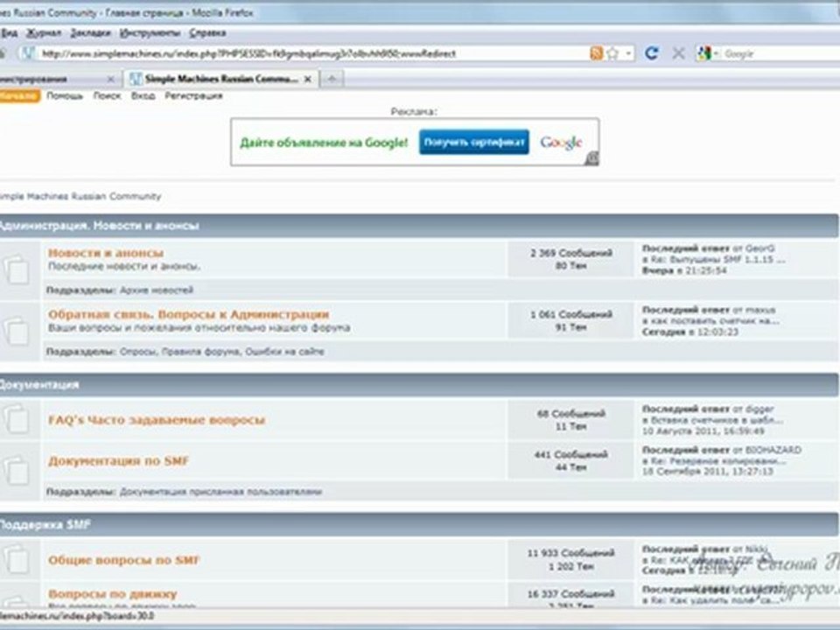Click the RSS feed icon in address bar
840x630 pixels.
click(596, 53)
